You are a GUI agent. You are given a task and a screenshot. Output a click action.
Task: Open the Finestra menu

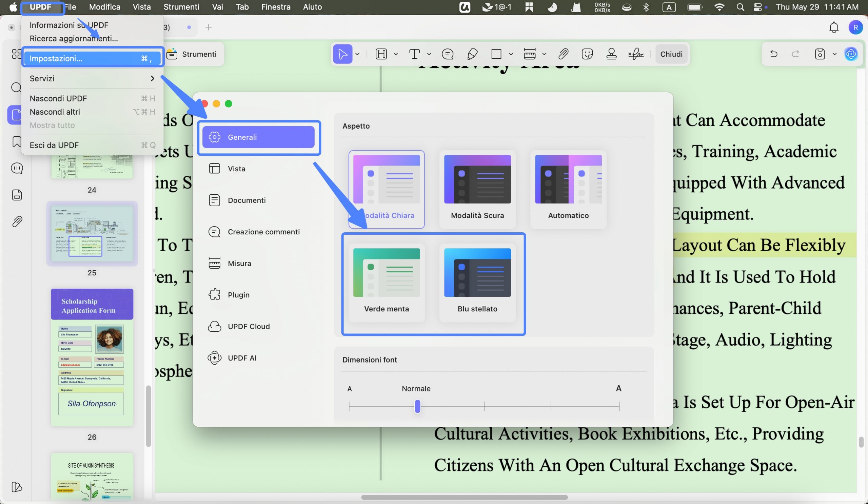(276, 7)
